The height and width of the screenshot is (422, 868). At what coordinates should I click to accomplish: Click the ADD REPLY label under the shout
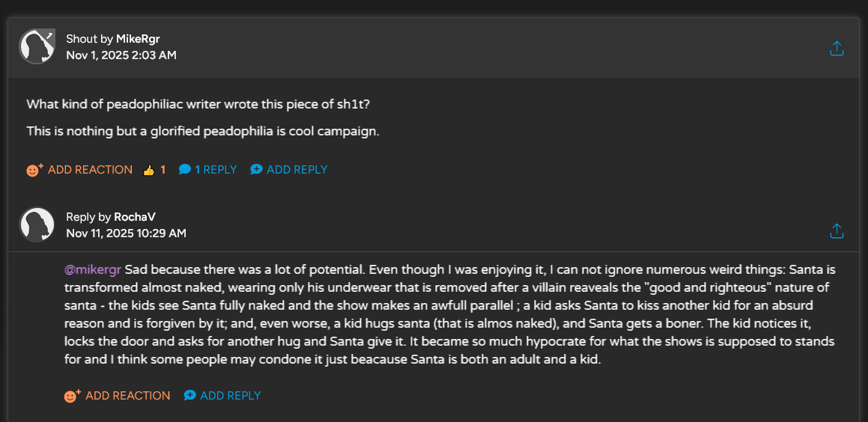point(297,170)
